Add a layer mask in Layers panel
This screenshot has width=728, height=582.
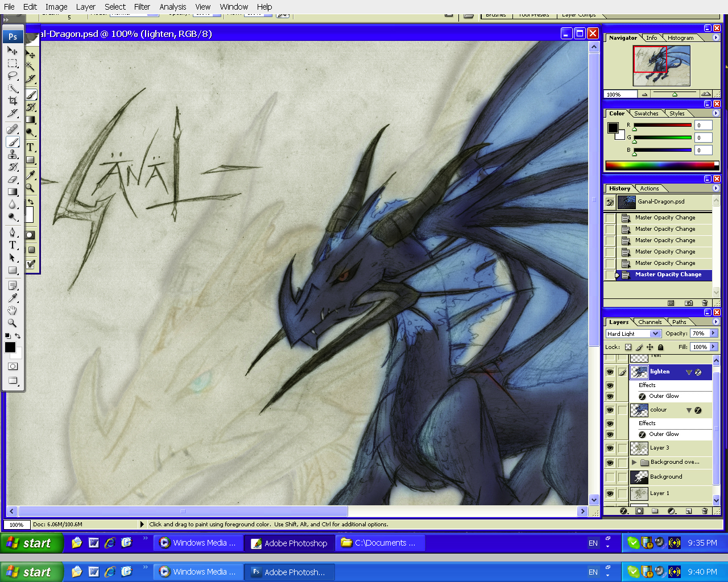[x=639, y=511]
